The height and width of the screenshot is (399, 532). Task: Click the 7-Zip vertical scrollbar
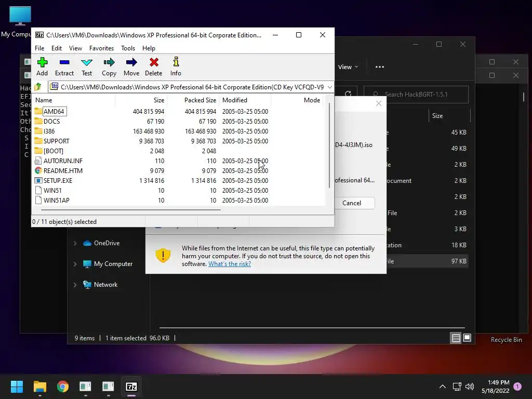(x=329, y=145)
